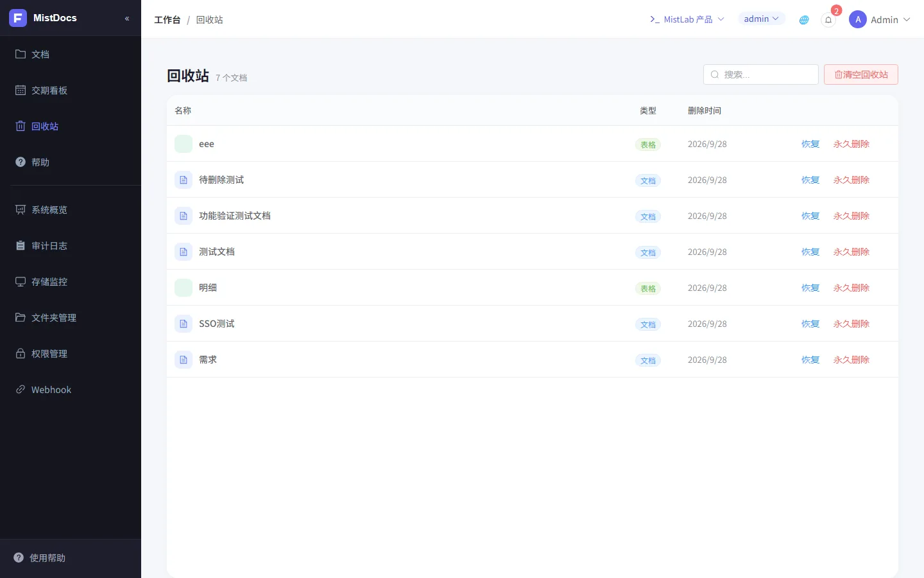
Task: Open the notification bell
Action: 828,20
